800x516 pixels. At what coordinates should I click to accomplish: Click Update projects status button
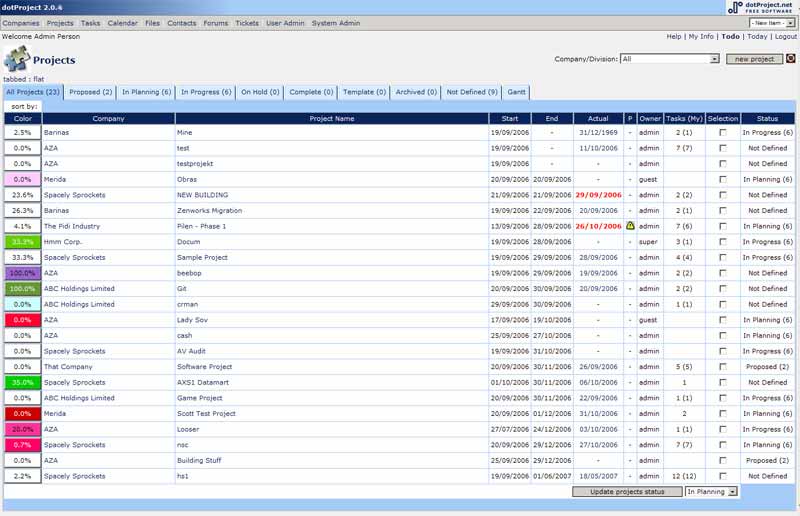(626, 492)
